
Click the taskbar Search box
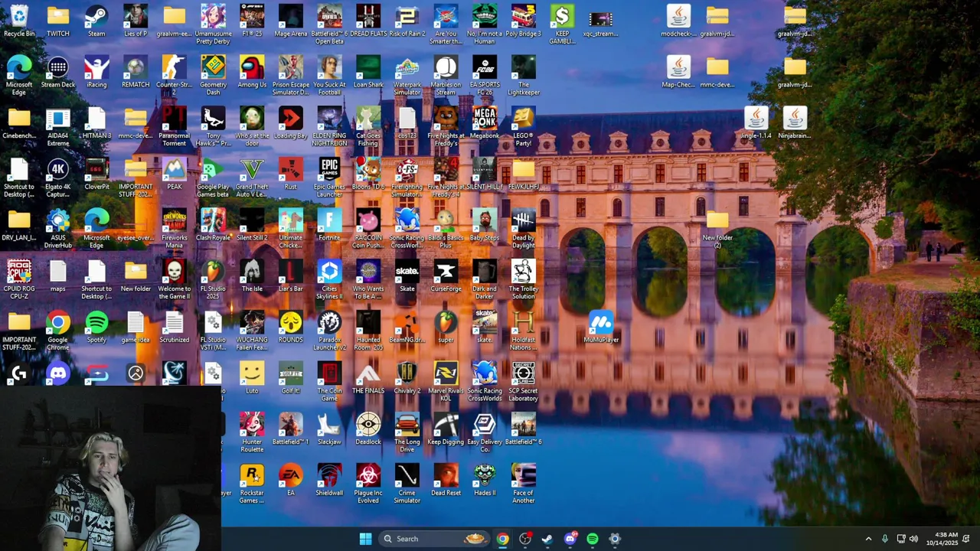[x=433, y=539]
